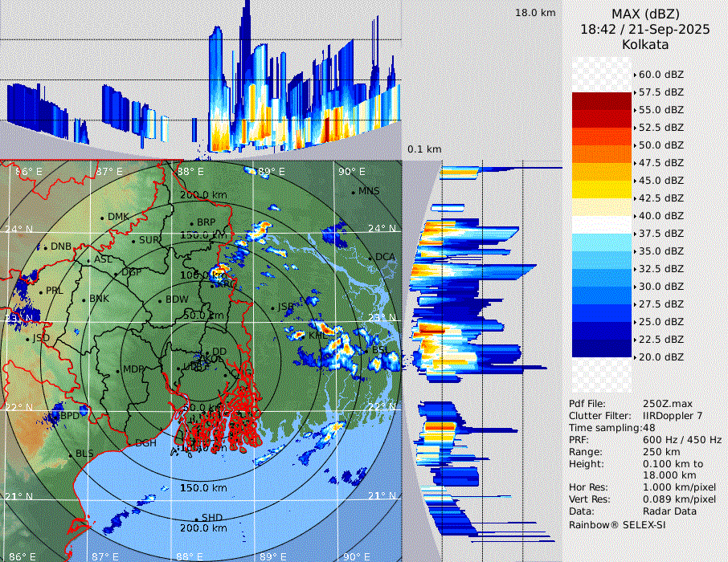Click the BRP station marker

191,223
